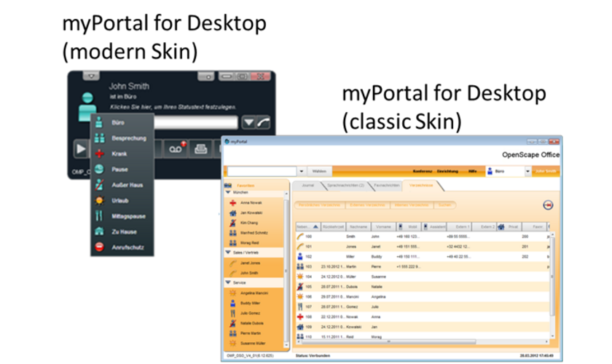Click the classic skin dial number input field
612x364 pixels.
pos(262,171)
